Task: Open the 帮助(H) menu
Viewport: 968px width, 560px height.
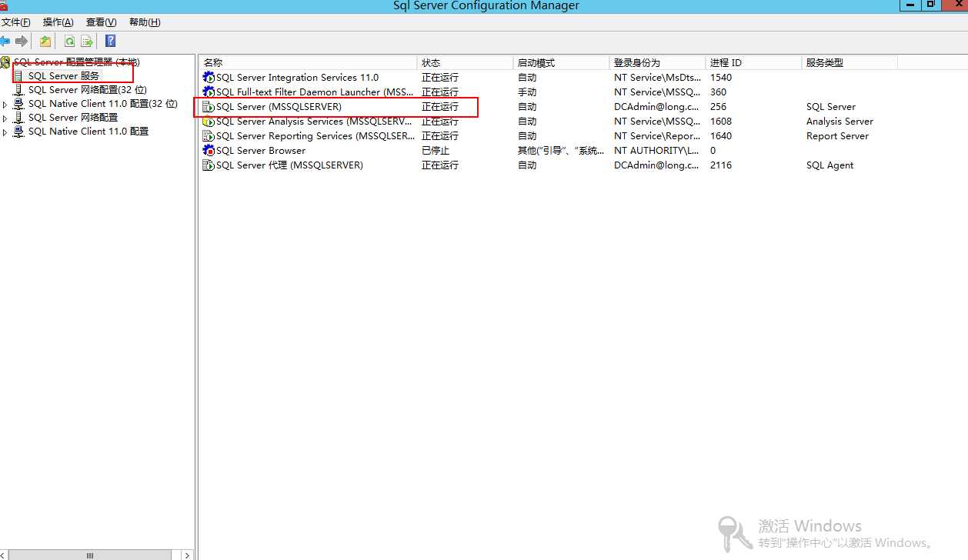Action: click(145, 22)
